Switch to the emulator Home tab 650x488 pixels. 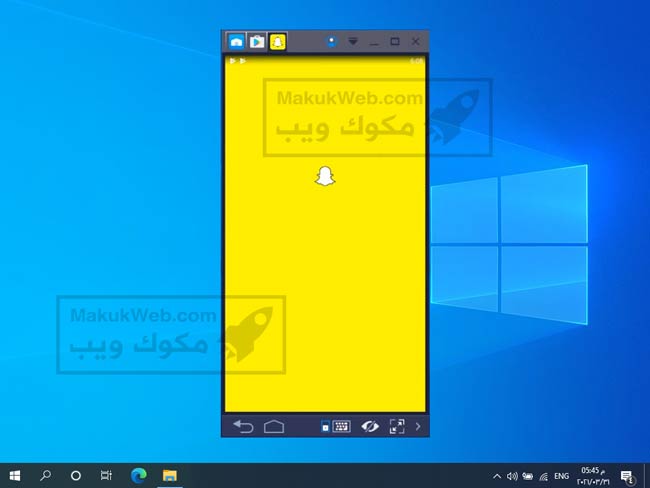[236, 42]
